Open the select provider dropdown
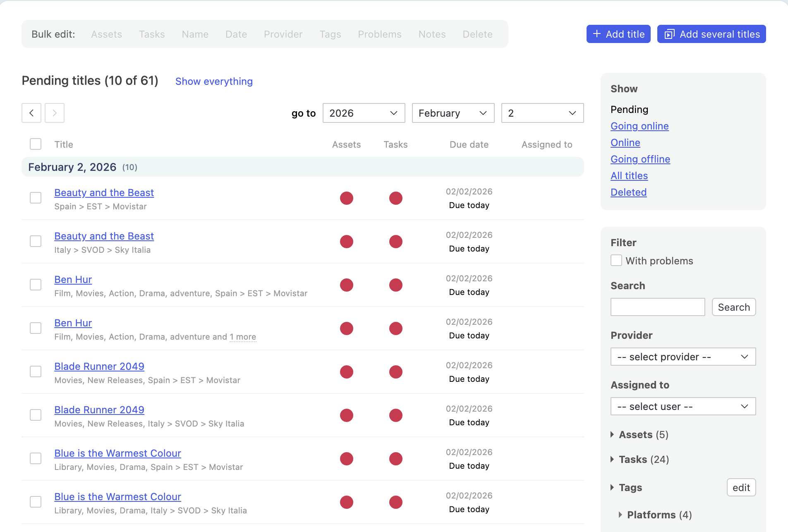 [683, 357]
